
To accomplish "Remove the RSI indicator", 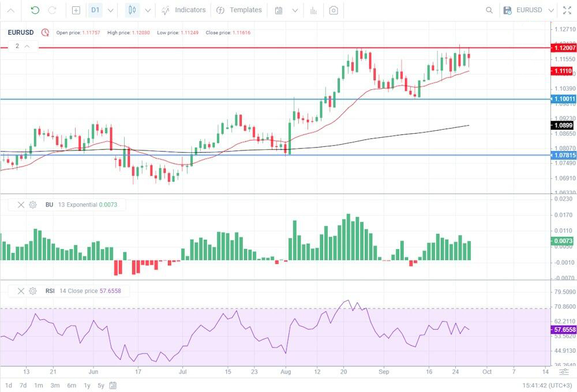I will 21,291.
